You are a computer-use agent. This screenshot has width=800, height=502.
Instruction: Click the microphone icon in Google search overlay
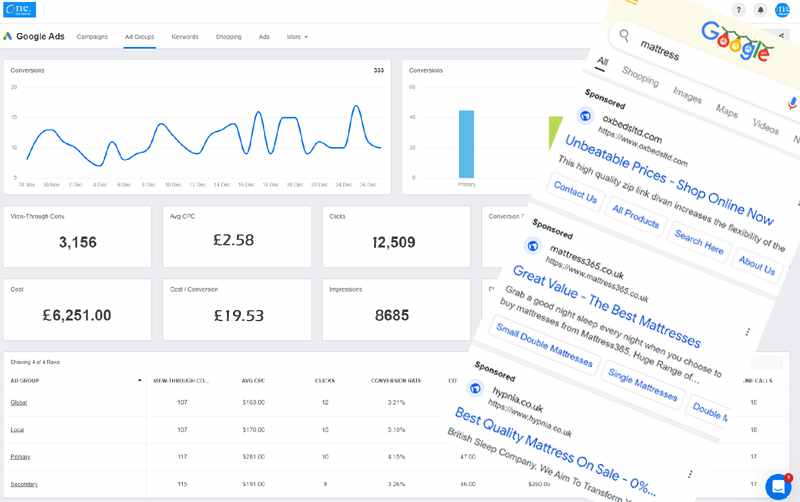coord(792,104)
